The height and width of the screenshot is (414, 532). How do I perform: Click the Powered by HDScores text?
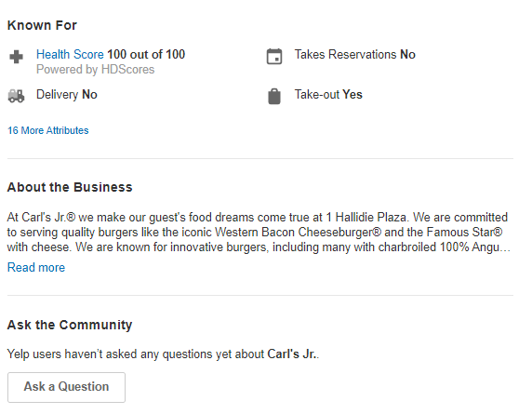[x=96, y=70]
